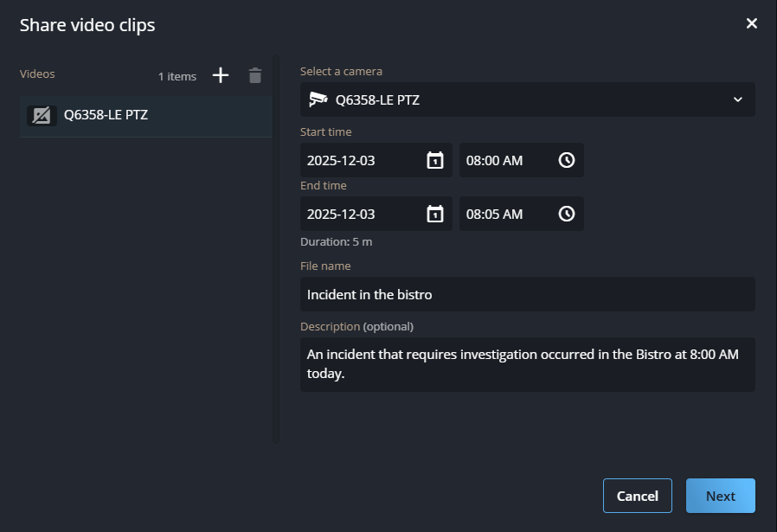Click the end date field under End time
Viewport: 777px width, 532px height.
point(363,214)
